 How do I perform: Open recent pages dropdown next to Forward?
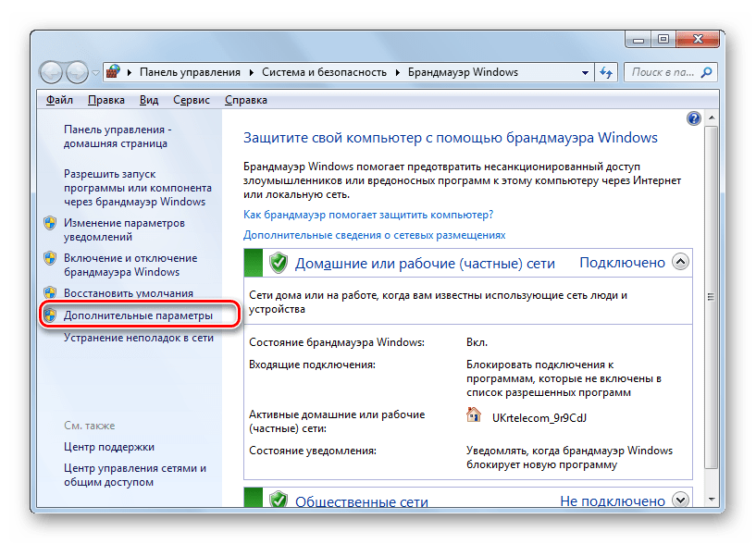click(x=95, y=73)
